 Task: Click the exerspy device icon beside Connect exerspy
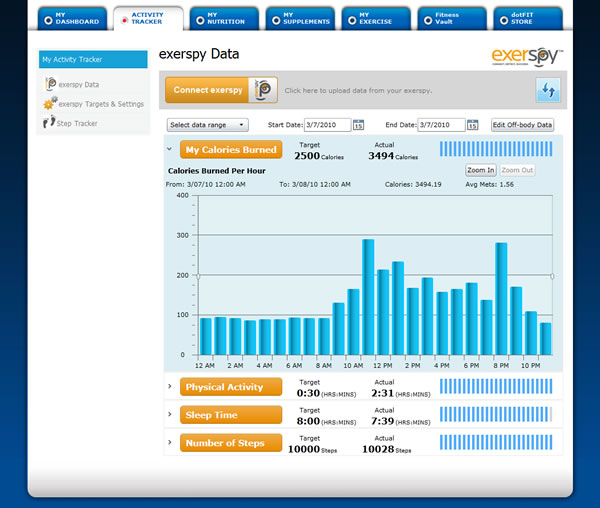tap(264, 90)
